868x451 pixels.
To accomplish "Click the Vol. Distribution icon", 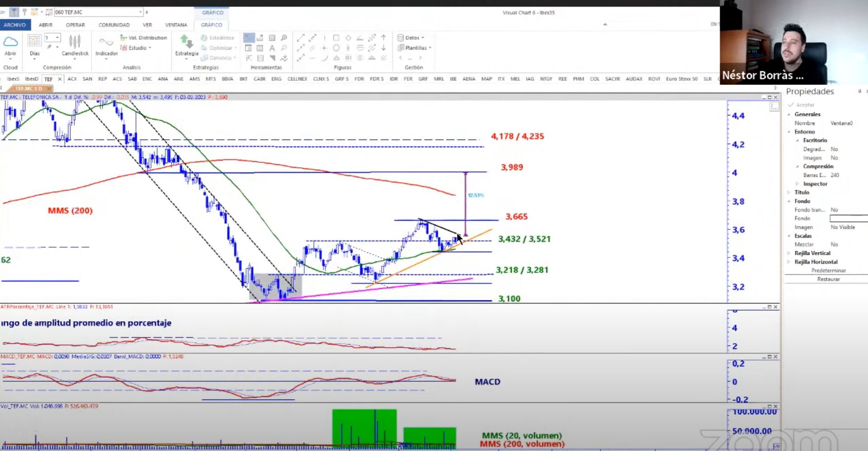I will point(123,38).
